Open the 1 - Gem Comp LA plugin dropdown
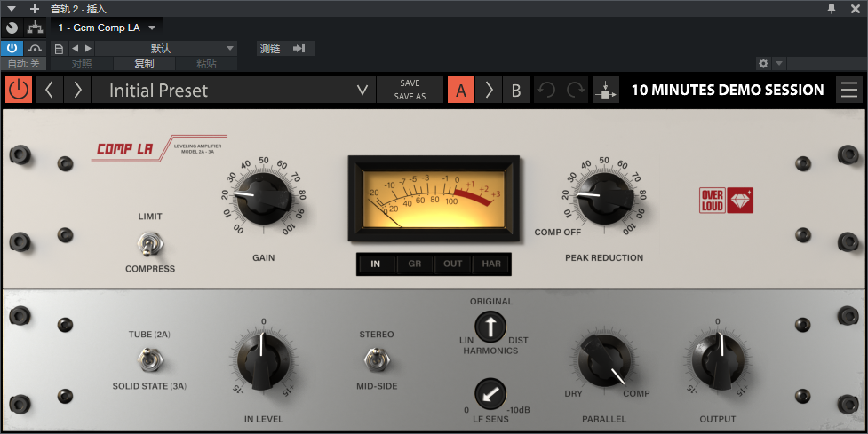The image size is (868, 434). coord(107,28)
